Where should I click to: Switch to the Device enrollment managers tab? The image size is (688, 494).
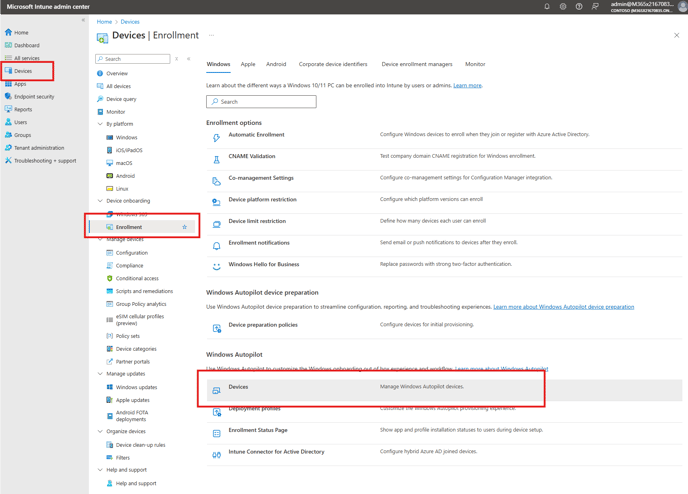(x=417, y=64)
